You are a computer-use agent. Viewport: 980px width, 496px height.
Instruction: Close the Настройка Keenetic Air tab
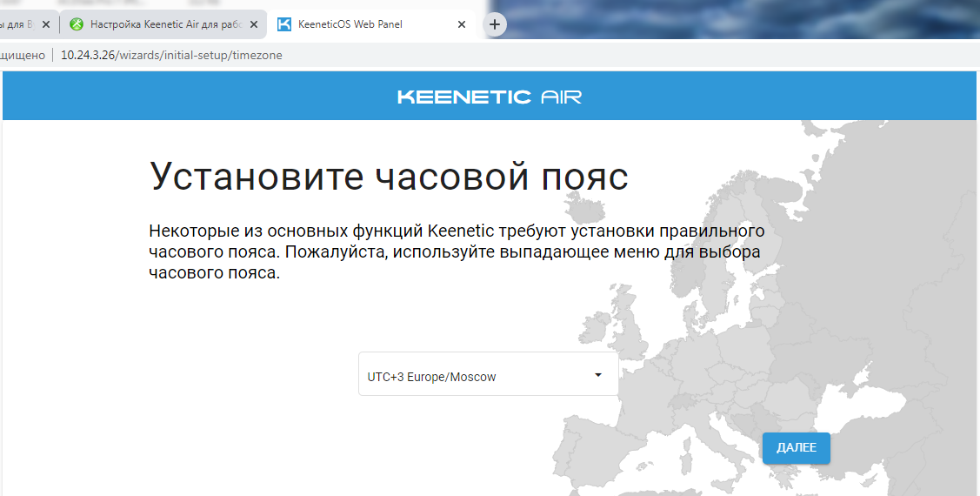click(255, 24)
